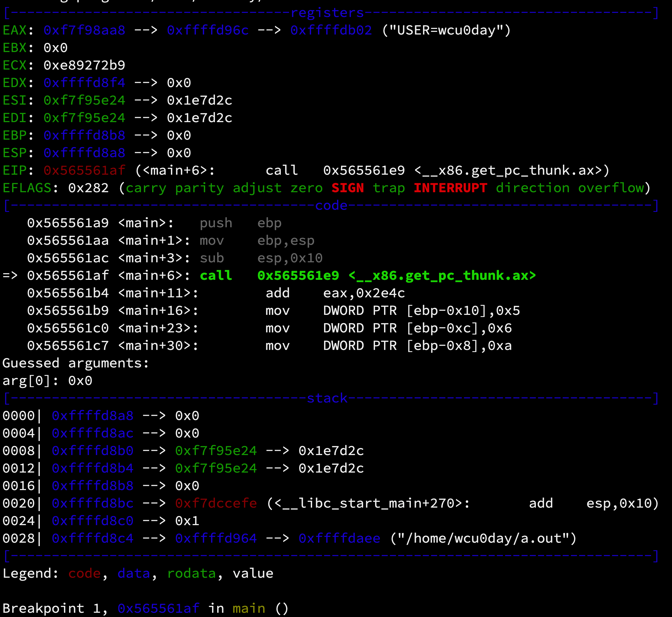Click the ESI register label
Viewport: 672px width, 617px height.
[x=15, y=101]
